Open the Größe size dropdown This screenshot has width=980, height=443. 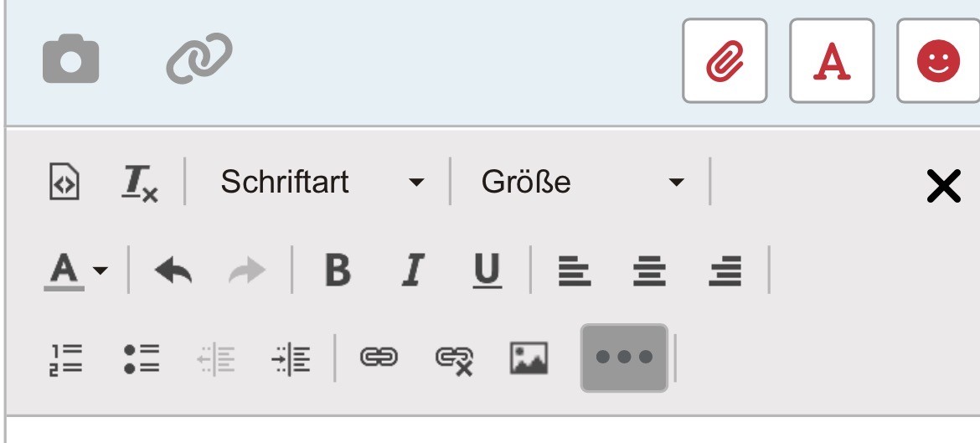[582, 182]
